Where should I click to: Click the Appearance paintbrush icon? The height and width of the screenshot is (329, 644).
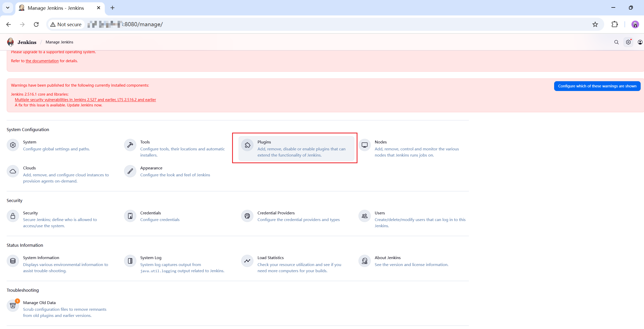click(x=130, y=171)
